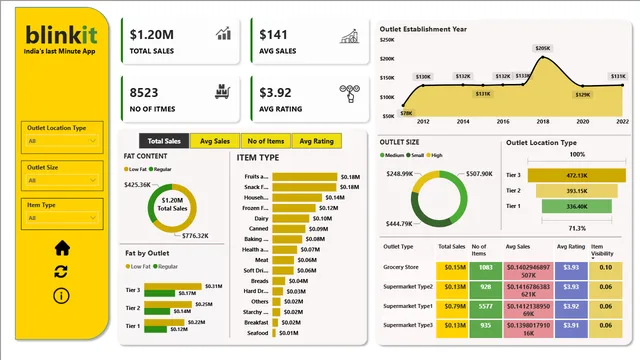The width and height of the screenshot is (640, 360).
Task: Click Medium legend in Outlet Size
Action: point(392,155)
